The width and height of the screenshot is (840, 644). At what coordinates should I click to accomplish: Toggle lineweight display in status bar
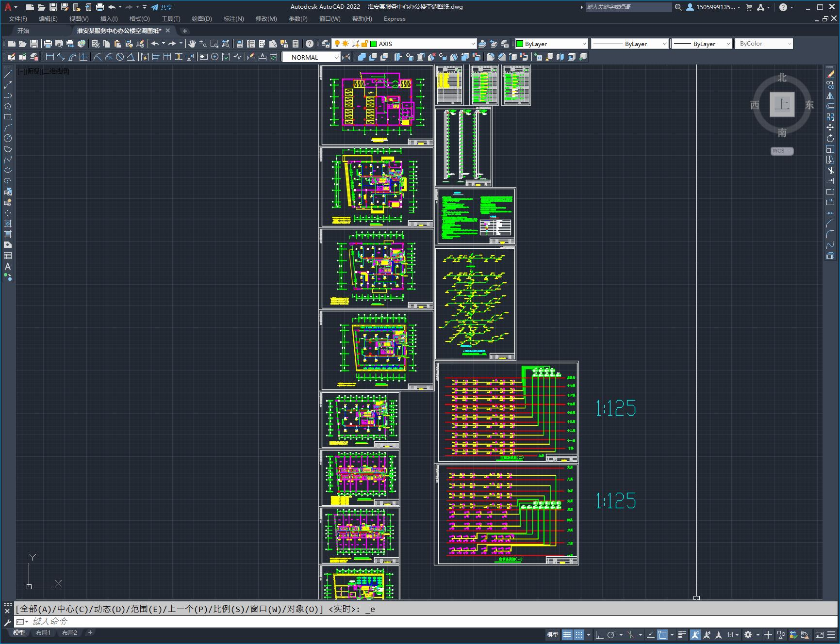(x=682, y=634)
